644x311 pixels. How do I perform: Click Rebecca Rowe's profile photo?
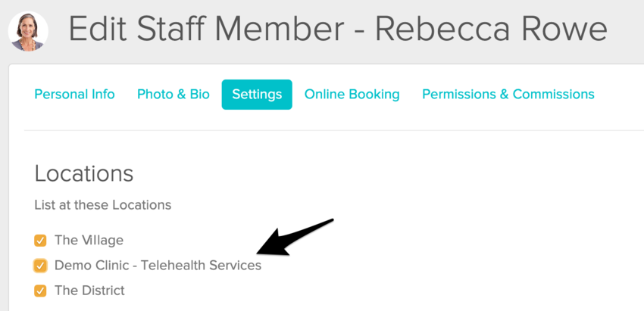[28, 30]
